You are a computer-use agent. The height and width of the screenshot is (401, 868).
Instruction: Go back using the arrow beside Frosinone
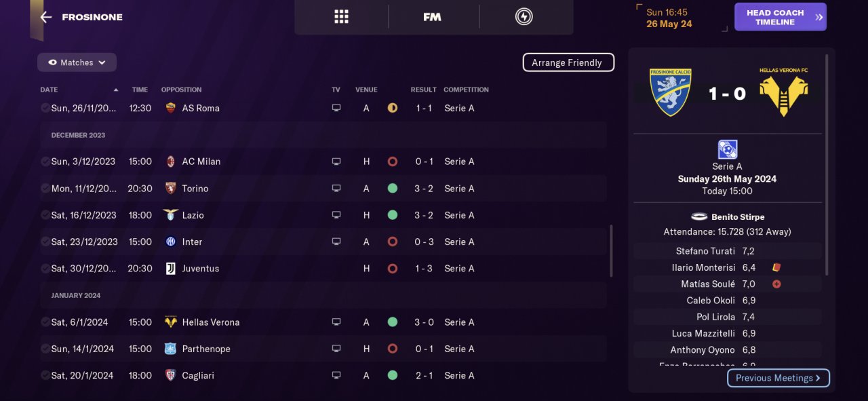click(x=45, y=17)
